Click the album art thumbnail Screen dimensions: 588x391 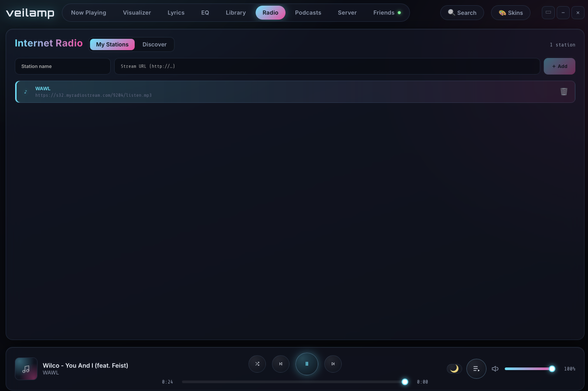[x=26, y=369]
